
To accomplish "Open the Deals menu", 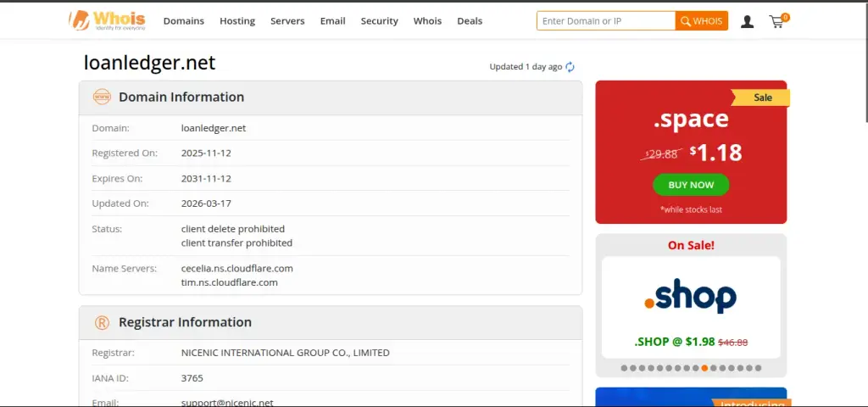I will pyautogui.click(x=470, y=21).
